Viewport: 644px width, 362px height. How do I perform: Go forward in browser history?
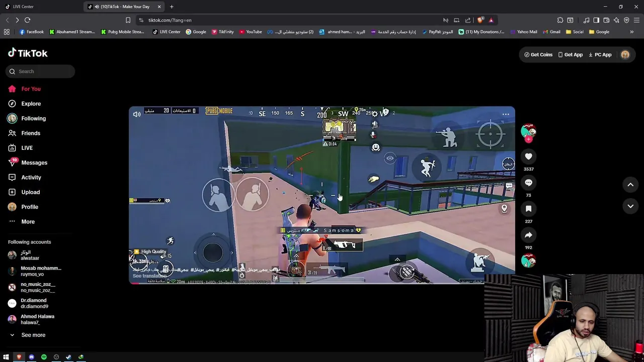[17, 20]
